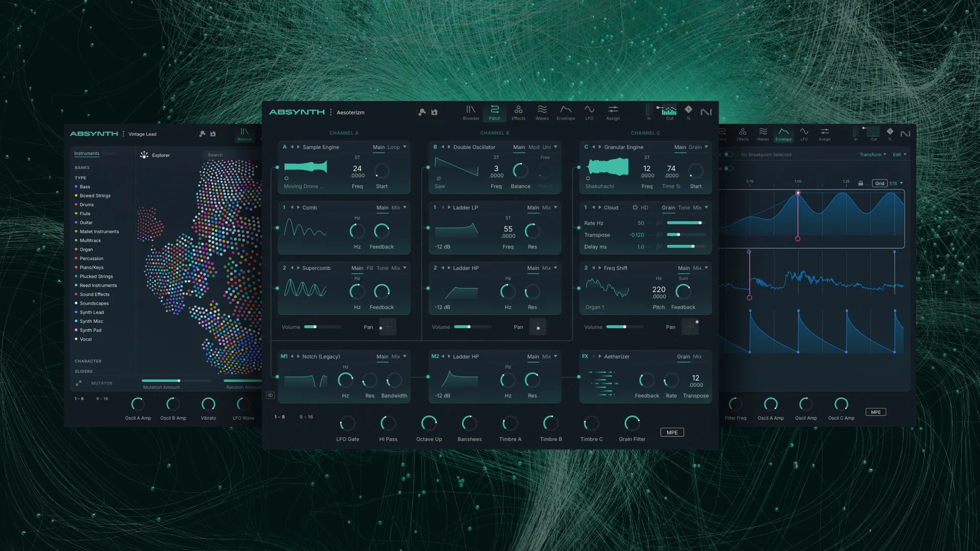Open the LFO page in the envelope window
The width and height of the screenshot is (980, 551).
[x=804, y=134]
